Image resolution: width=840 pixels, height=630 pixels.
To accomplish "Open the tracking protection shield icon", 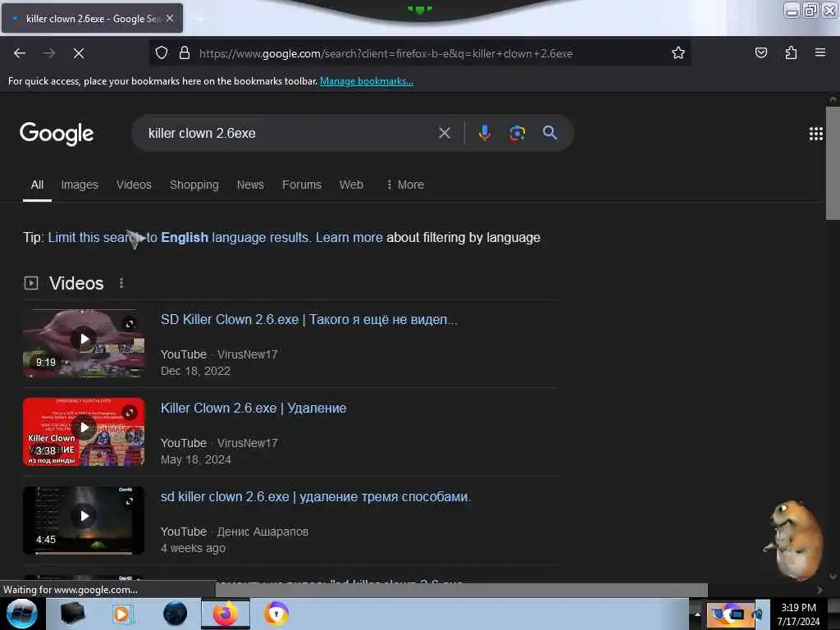I will coord(162,52).
